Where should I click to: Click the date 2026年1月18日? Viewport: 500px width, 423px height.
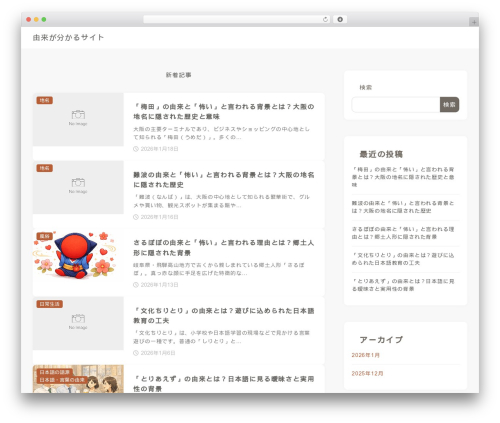(x=159, y=149)
